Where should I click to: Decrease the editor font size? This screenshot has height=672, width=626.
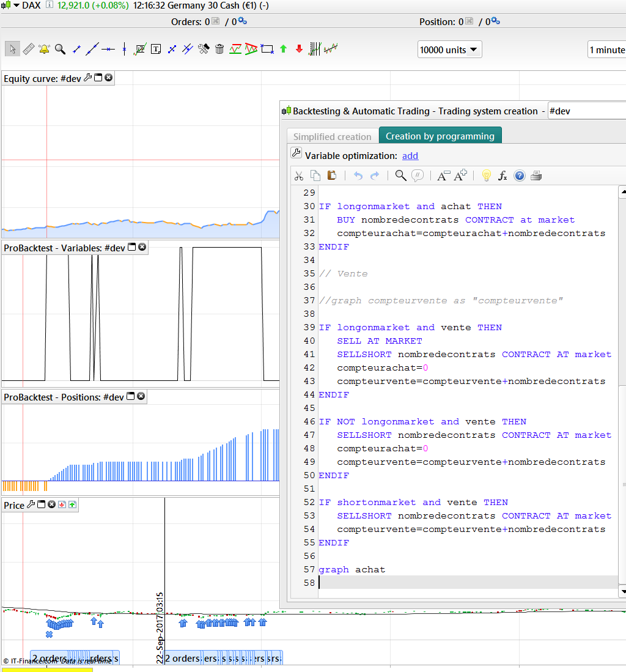click(x=443, y=176)
